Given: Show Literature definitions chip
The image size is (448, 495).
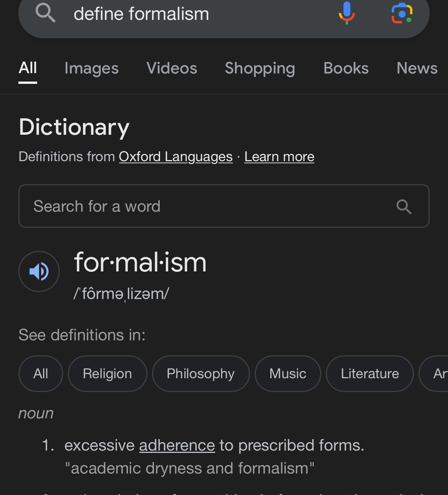Looking at the screenshot, I should pyautogui.click(x=370, y=374).
